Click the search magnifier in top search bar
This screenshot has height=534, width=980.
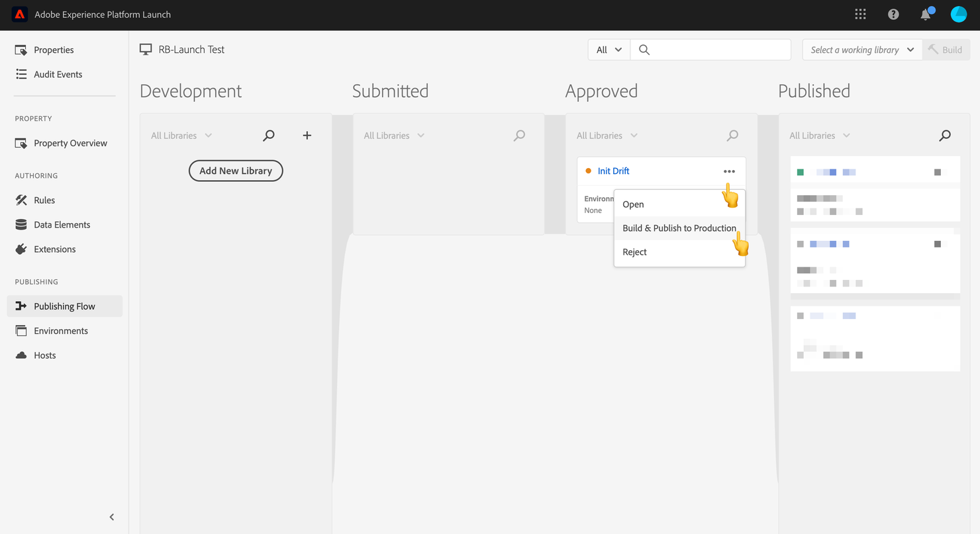coord(644,50)
